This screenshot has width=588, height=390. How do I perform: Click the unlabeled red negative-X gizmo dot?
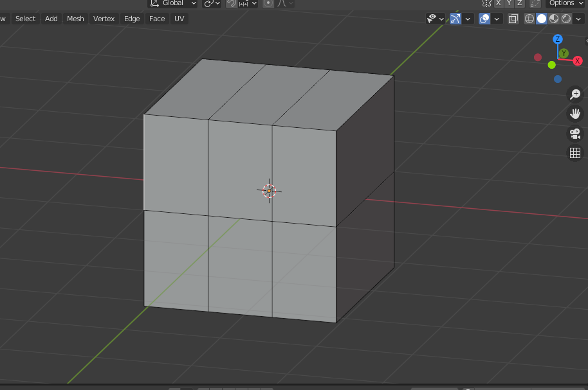click(538, 57)
